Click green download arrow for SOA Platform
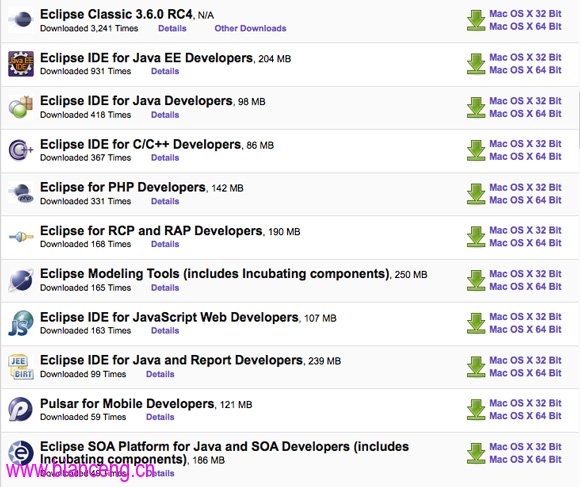The image size is (580, 487). click(476, 453)
